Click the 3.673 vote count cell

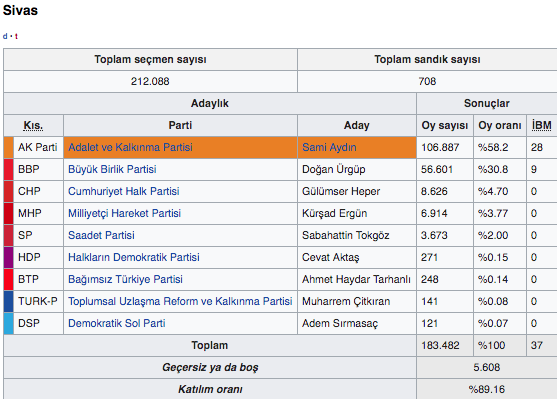point(445,236)
